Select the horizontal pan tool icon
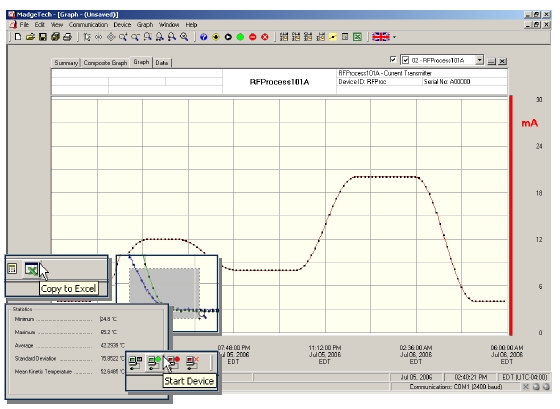The height and width of the screenshot is (409, 560). coord(99,37)
